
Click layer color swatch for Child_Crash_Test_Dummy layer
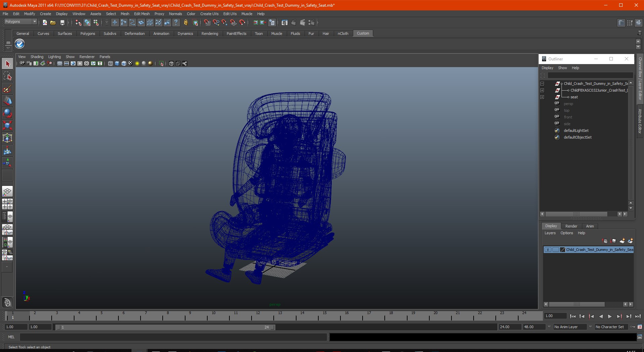563,250
